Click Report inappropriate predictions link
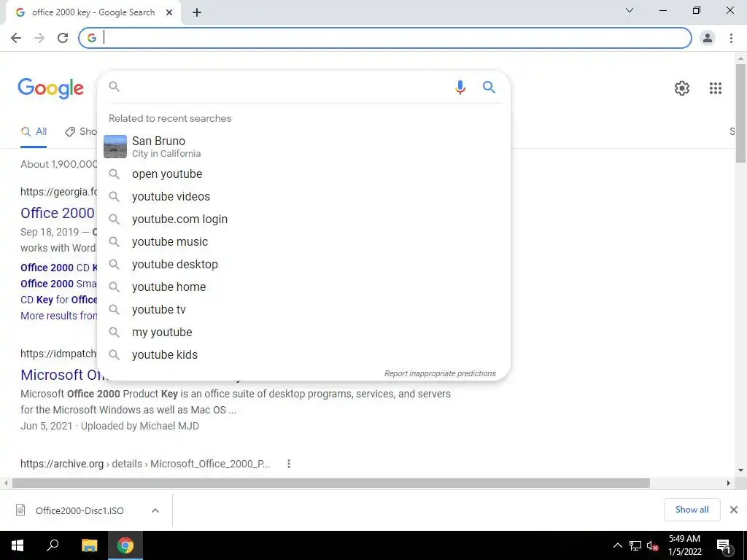 point(440,373)
